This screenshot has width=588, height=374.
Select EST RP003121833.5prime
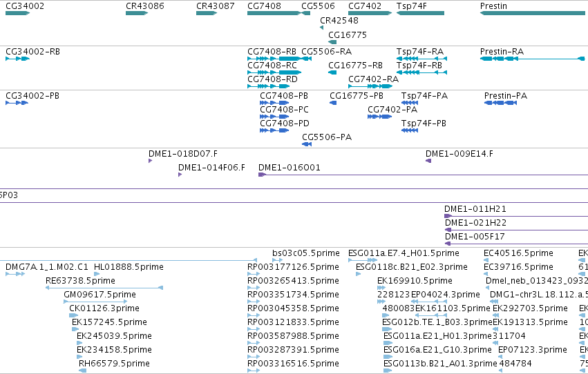pos(254,329)
